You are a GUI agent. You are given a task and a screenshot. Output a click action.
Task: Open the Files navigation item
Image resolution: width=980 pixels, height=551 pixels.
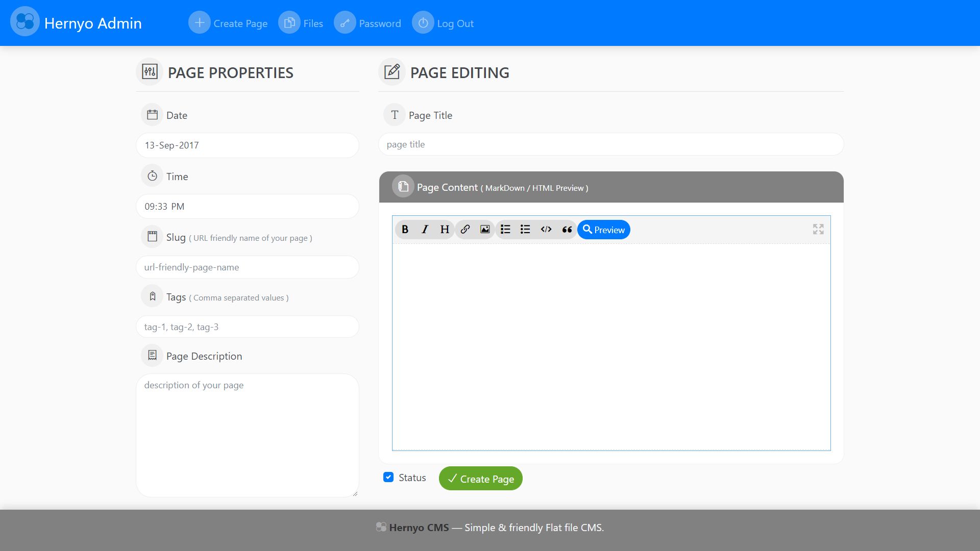[301, 23]
